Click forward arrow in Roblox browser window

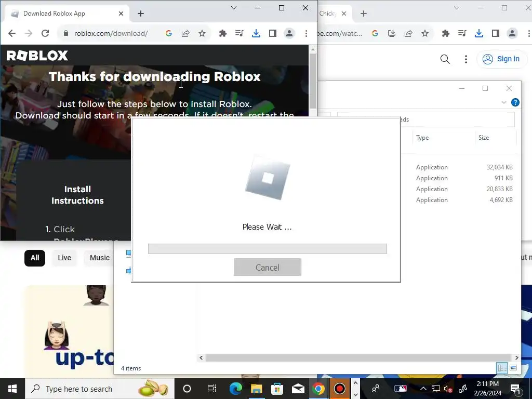29,33
